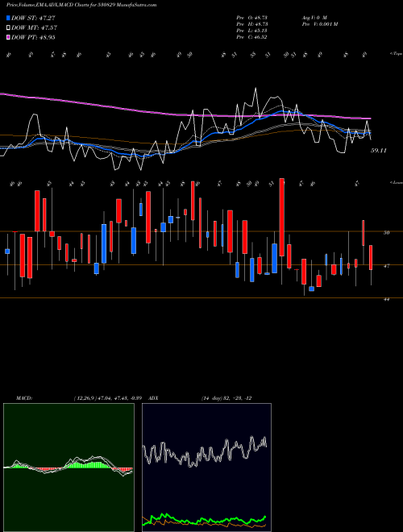Screen dimensions: 403x532
Task: Select the 'DOW ST: 47.27' legend text
Action: pyautogui.click(x=33, y=18)
